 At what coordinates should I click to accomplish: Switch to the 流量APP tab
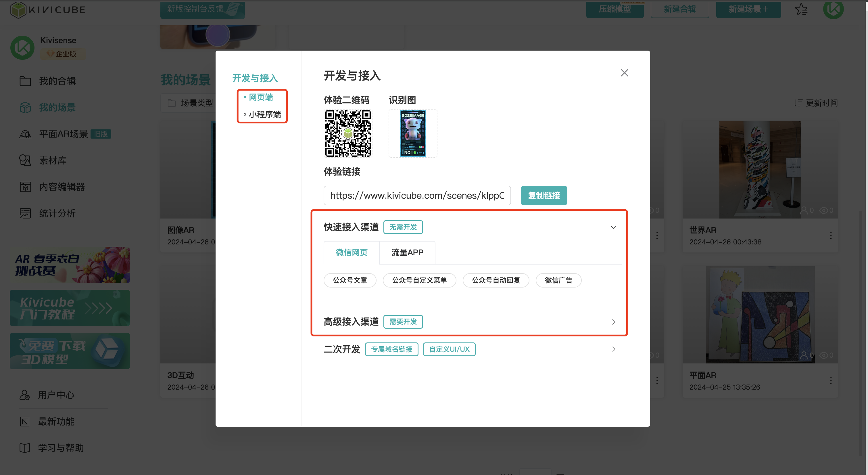pyautogui.click(x=407, y=252)
